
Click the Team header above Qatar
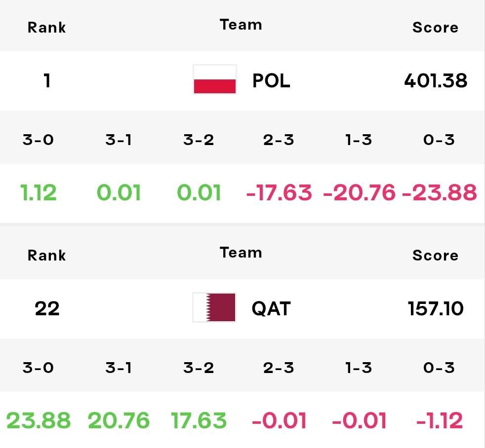click(x=241, y=253)
